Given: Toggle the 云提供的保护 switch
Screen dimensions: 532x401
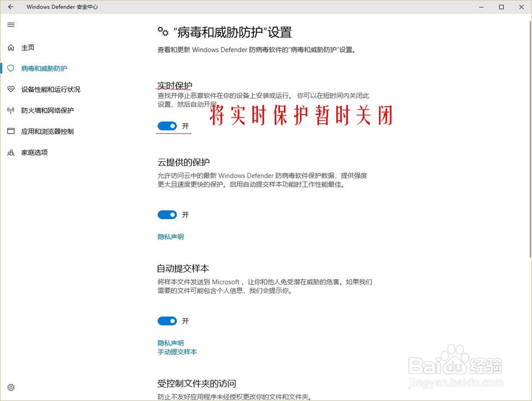Looking at the screenshot, I should pos(167,215).
